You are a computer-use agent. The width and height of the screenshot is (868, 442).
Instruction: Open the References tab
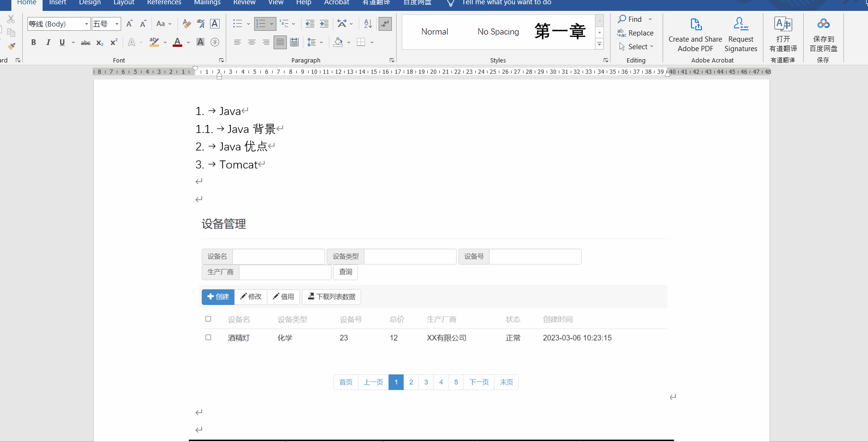tap(164, 3)
